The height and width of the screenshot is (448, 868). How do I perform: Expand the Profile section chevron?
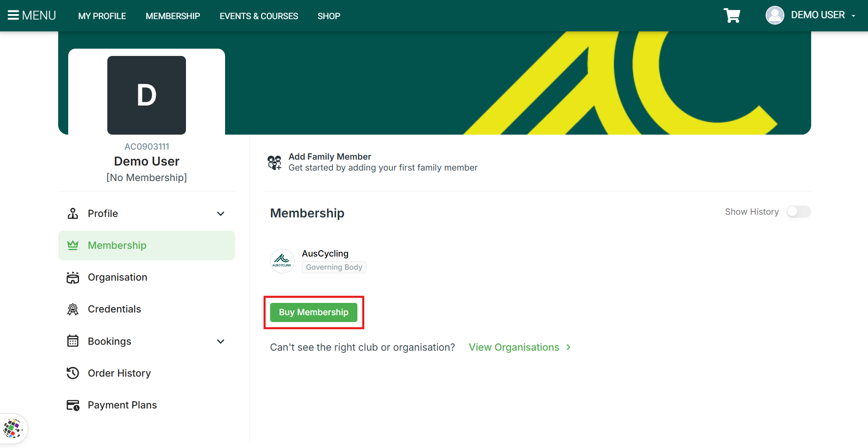tap(221, 214)
